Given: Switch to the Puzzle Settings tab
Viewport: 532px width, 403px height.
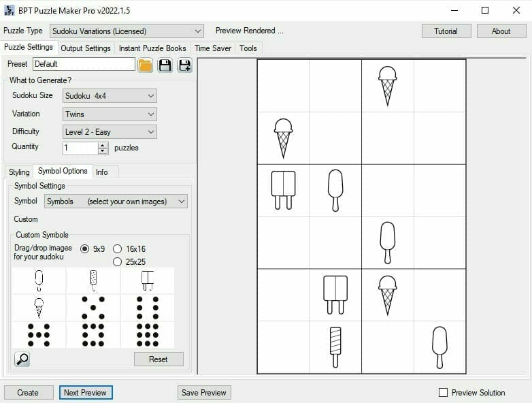Looking at the screenshot, I should [29, 47].
